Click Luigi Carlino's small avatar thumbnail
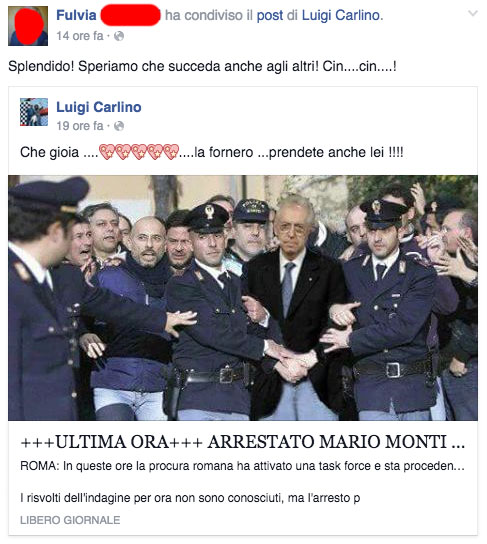The image size is (487, 544). pyautogui.click(x=34, y=112)
